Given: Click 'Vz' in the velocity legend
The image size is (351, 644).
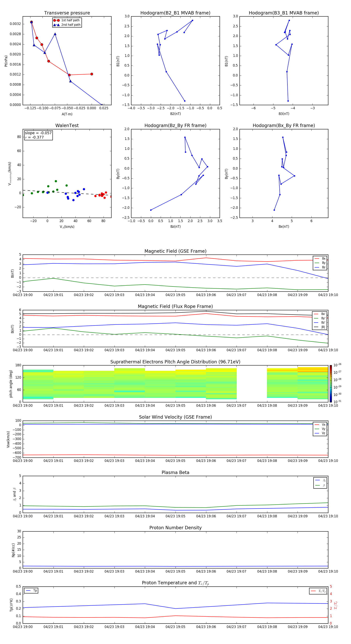Looking at the screenshot, I should point(320,433).
